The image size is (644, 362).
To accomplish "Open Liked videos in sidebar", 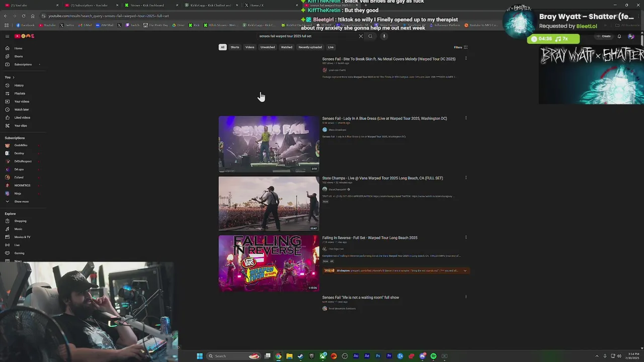I will click(x=23, y=118).
